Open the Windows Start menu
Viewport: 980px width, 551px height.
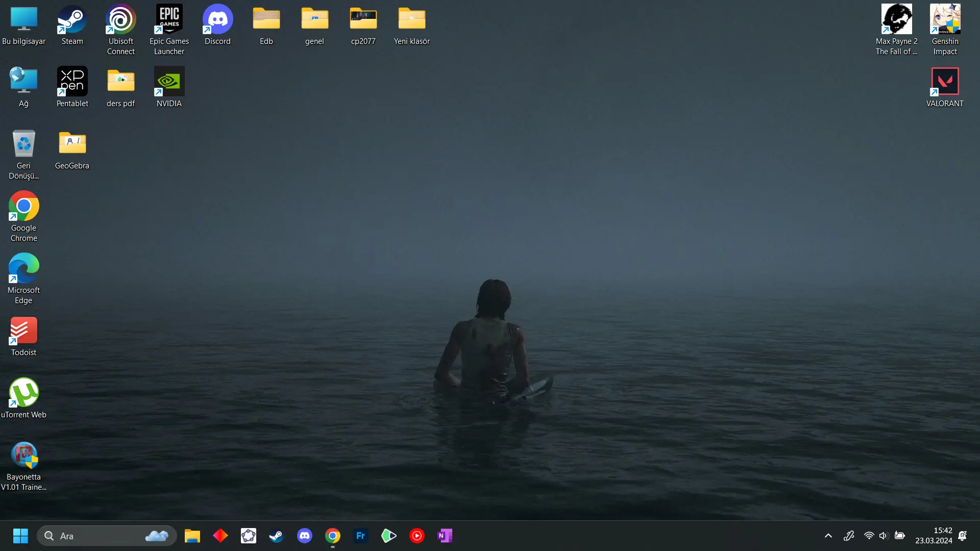20,536
